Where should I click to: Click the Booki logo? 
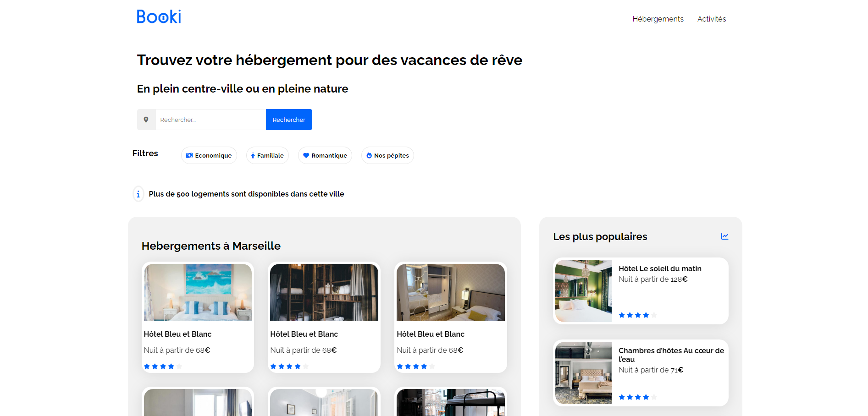159,17
